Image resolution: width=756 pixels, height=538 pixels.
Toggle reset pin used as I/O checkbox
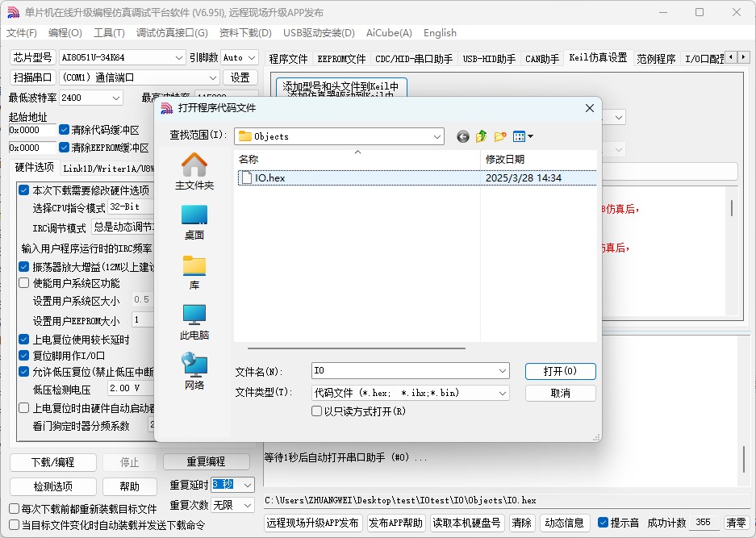(23, 356)
